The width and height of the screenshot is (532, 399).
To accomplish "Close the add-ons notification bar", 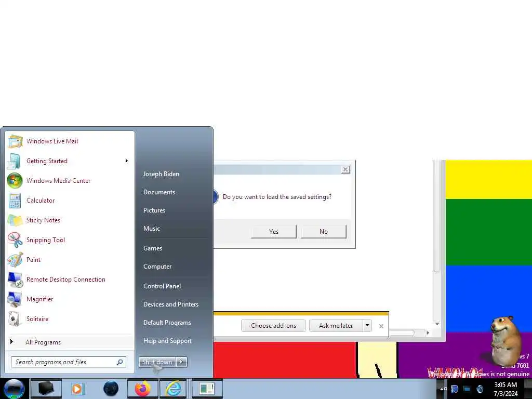I will pyautogui.click(x=381, y=326).
